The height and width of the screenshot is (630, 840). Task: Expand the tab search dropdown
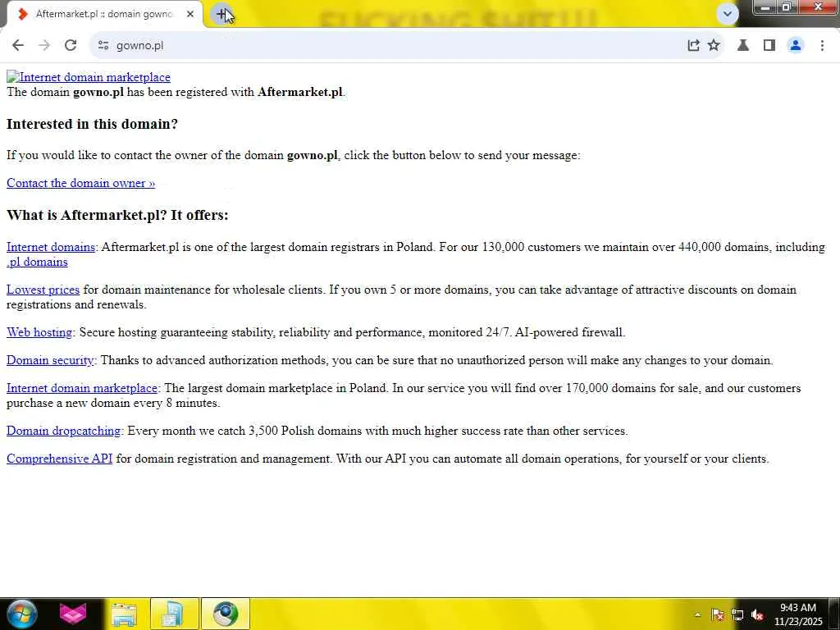pyautogui.click(x=728, y=14)
